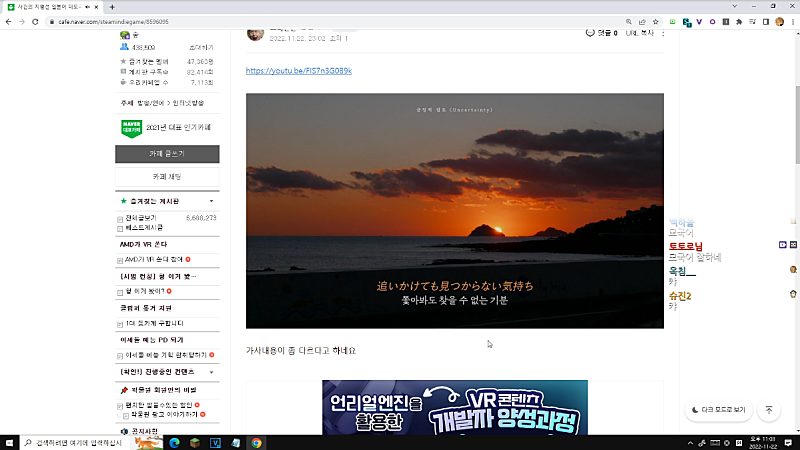This screenshot has width=800, height=450.
Task: Open the notification center icon
Action: pyautogui.click(x=788, y=443)
